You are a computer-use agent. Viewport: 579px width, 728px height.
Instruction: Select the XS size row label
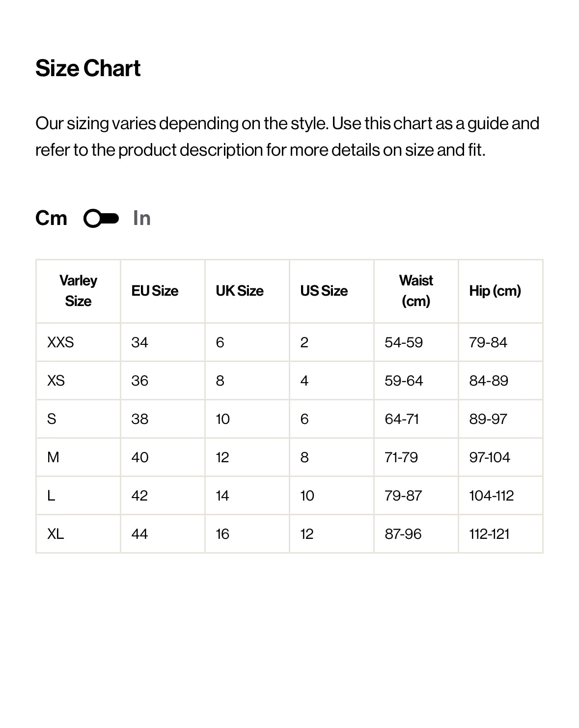point(56,381)
